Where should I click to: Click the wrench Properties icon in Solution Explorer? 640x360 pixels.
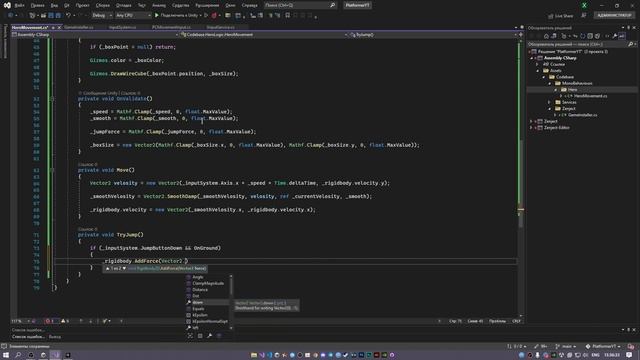[614, 36]
